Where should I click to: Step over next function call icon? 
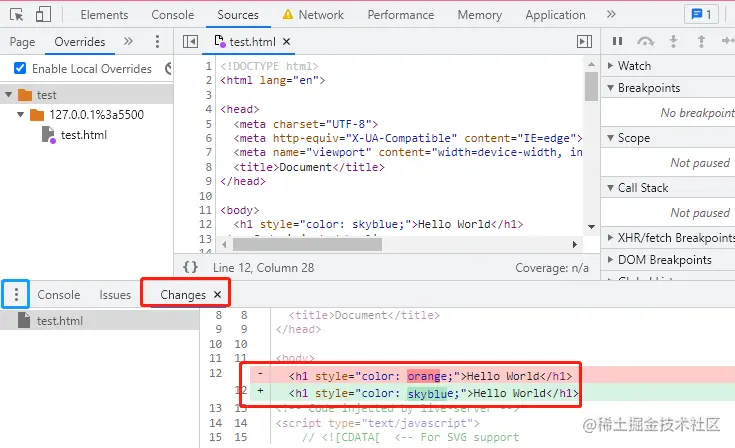click(x=645, y=42)
